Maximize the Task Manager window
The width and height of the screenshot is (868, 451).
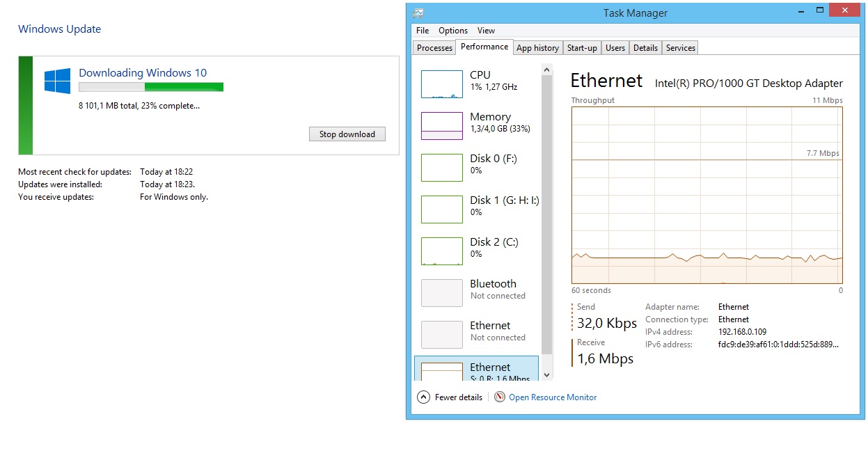[x=821, y=10]
